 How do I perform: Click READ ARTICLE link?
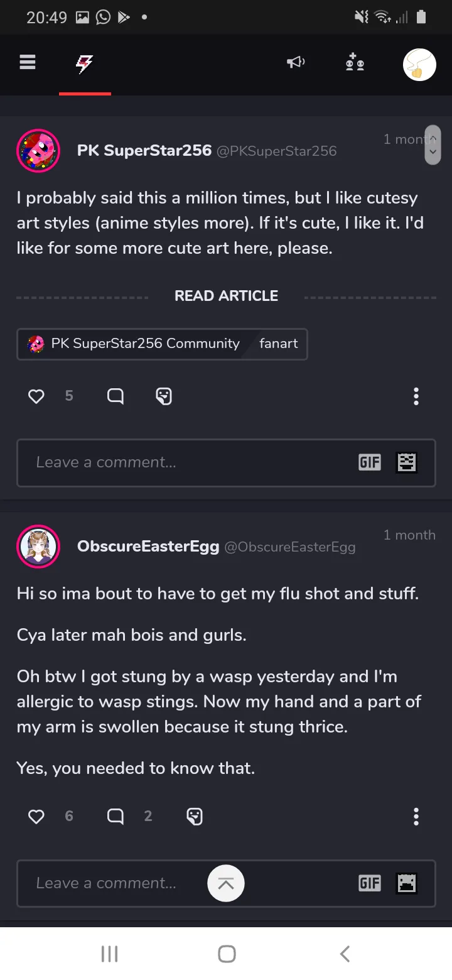(226, 296)
